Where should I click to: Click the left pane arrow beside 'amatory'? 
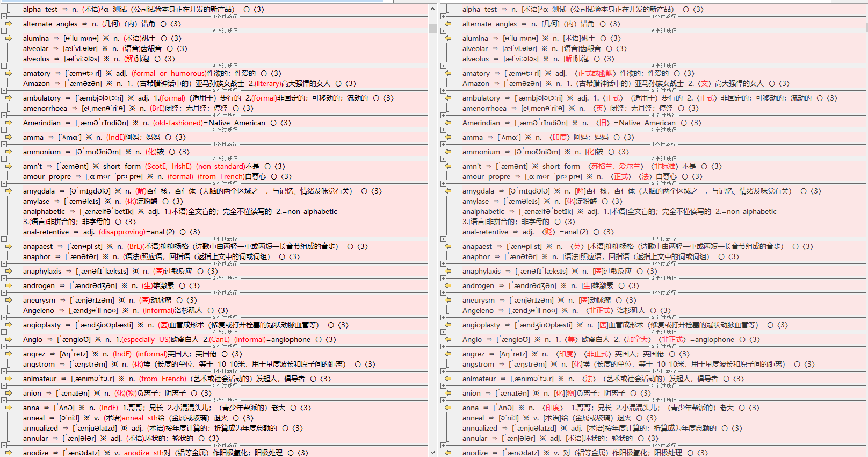click(x=9, y=73)
